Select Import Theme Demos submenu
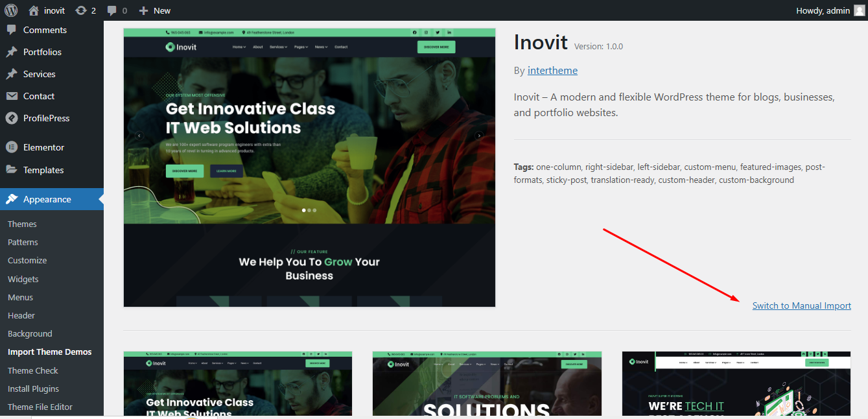868x419 pixels. pos(50,352)
